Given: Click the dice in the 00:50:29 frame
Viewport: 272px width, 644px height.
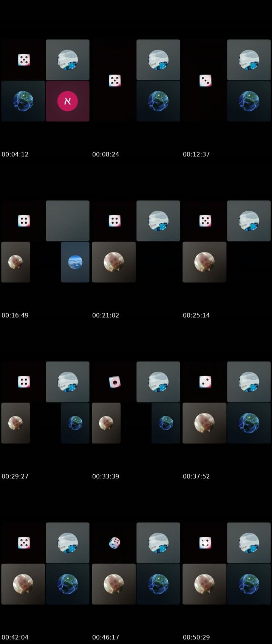Looking at the screenshot, I should [x=205, y=543].
